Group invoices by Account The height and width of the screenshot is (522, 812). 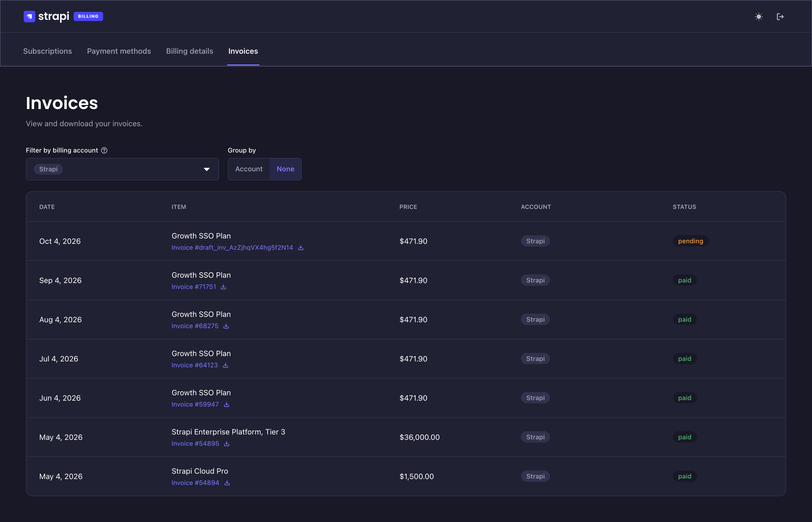pyautogui.click(x=249, y=169)
